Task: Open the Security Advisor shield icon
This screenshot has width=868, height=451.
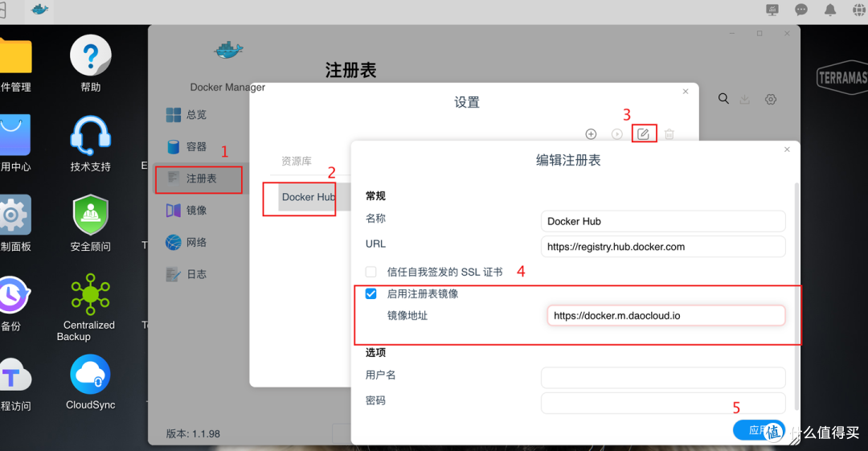Action: click(90, 215)
